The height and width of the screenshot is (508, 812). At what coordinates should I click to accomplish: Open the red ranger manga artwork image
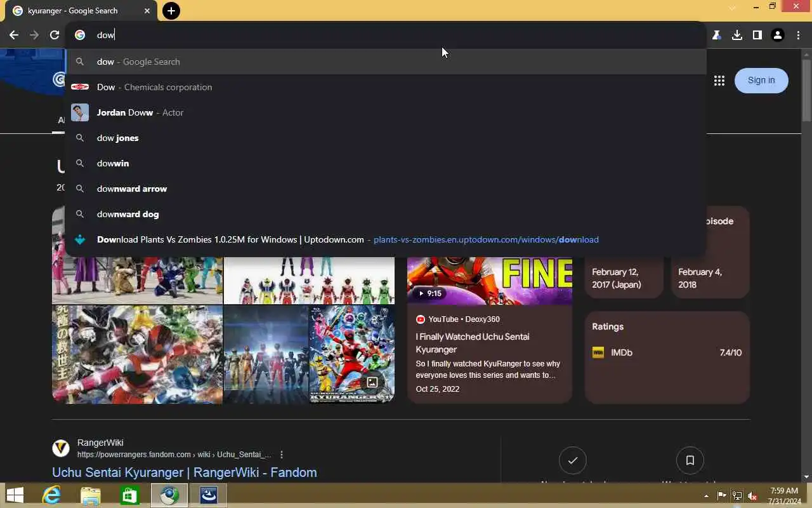(137, 354)
